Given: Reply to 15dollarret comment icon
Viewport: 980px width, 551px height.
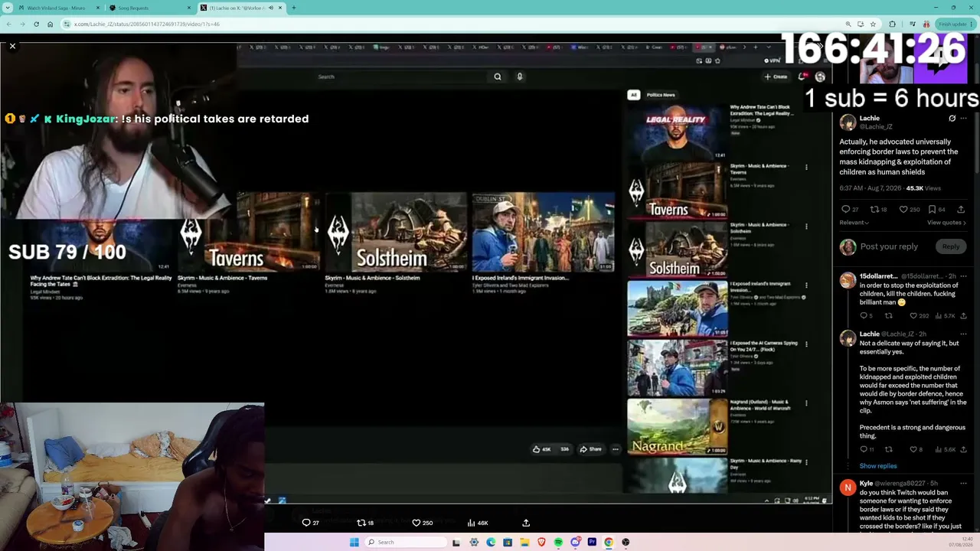Looking at the screenshot, I should pyautogui.click(x=864, y=315).
